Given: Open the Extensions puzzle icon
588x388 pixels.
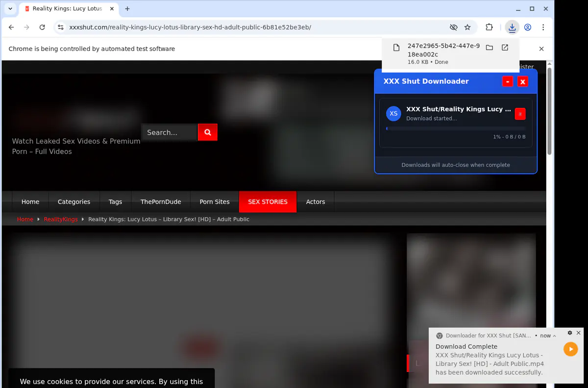Looking at the screenshot, I should click(x=489, y=27).
